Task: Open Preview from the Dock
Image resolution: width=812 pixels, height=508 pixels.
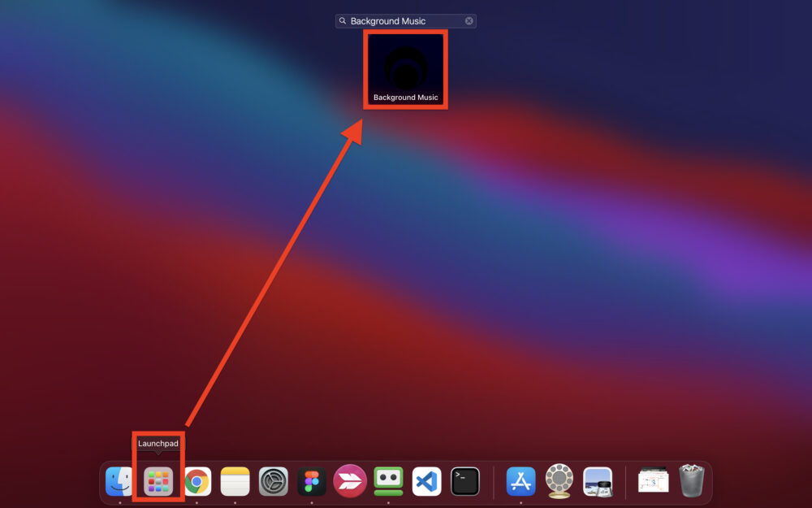Action: (x=598, y=481)
